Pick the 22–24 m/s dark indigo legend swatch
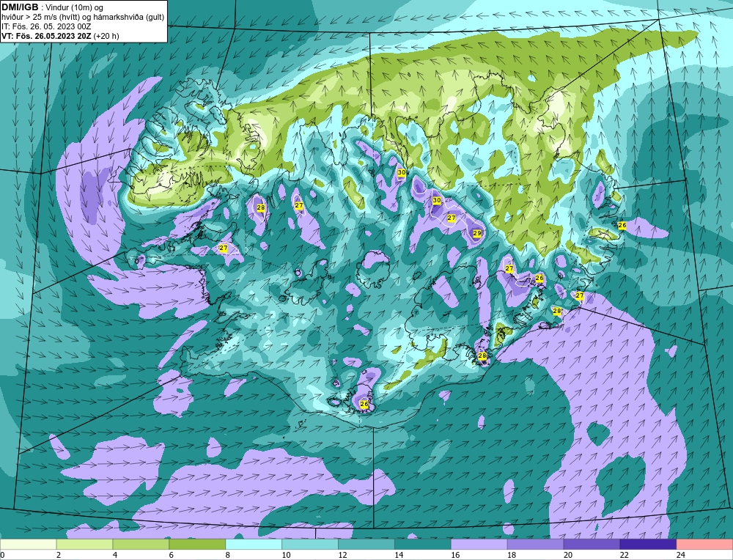This screenshot has height=560, width=733. tap(649, 545)
